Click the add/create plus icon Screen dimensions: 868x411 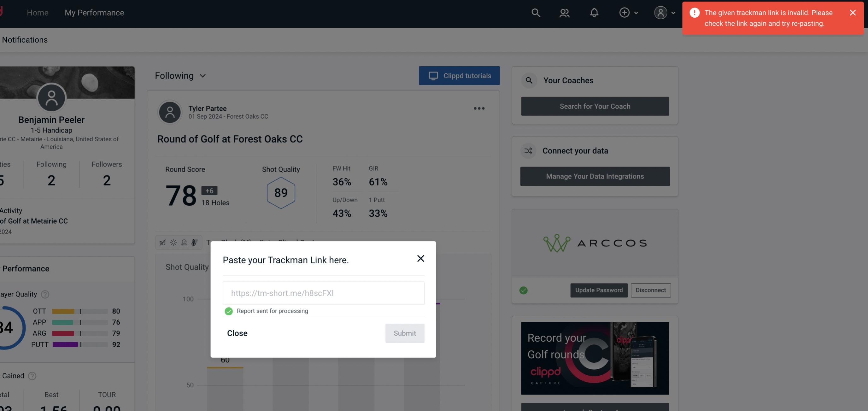[625, 12]
